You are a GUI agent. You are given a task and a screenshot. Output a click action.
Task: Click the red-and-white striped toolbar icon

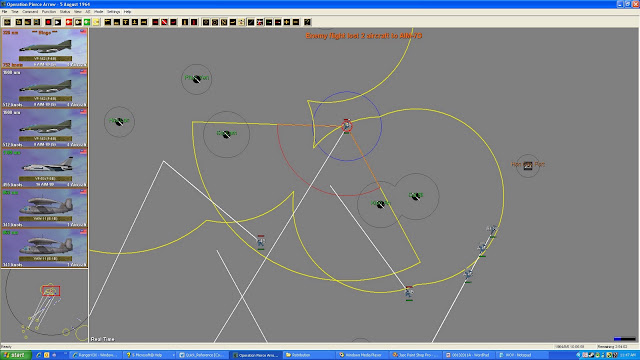coord(164,22)
